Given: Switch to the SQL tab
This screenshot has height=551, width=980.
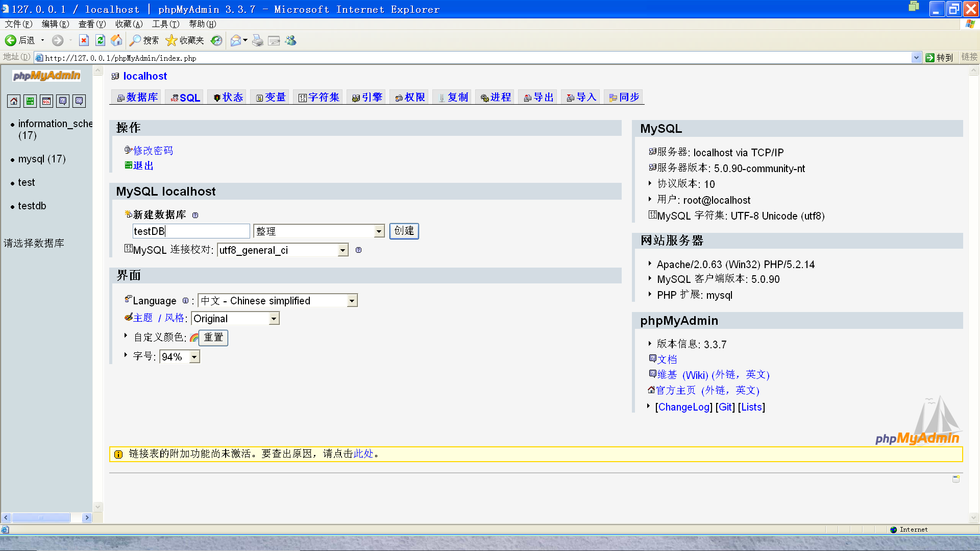Looking at the screenshot, I should pyautogui.click(x=184, y=97).
